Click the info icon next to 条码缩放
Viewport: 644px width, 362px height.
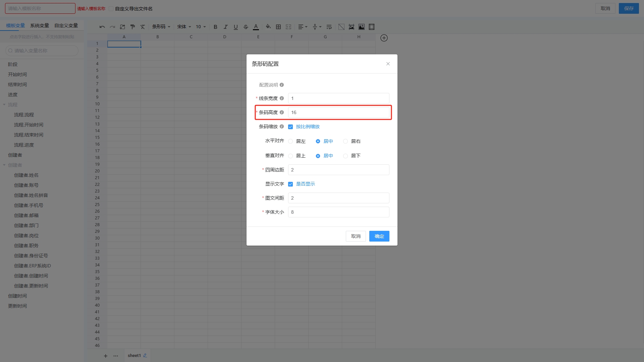282,126
